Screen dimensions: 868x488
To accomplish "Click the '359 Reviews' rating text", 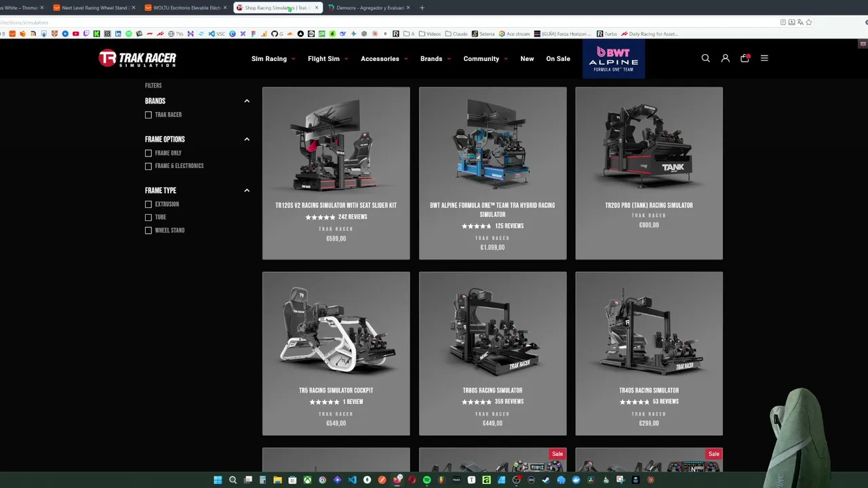I will (x=509, y=402).
